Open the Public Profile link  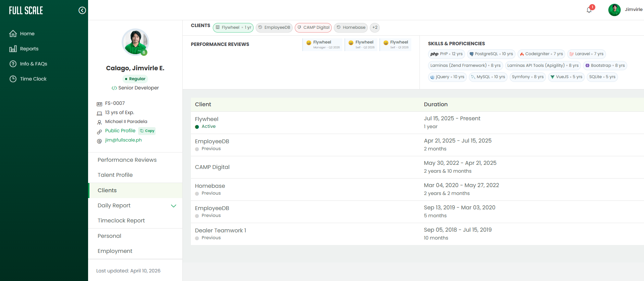[x=120, y=131]
